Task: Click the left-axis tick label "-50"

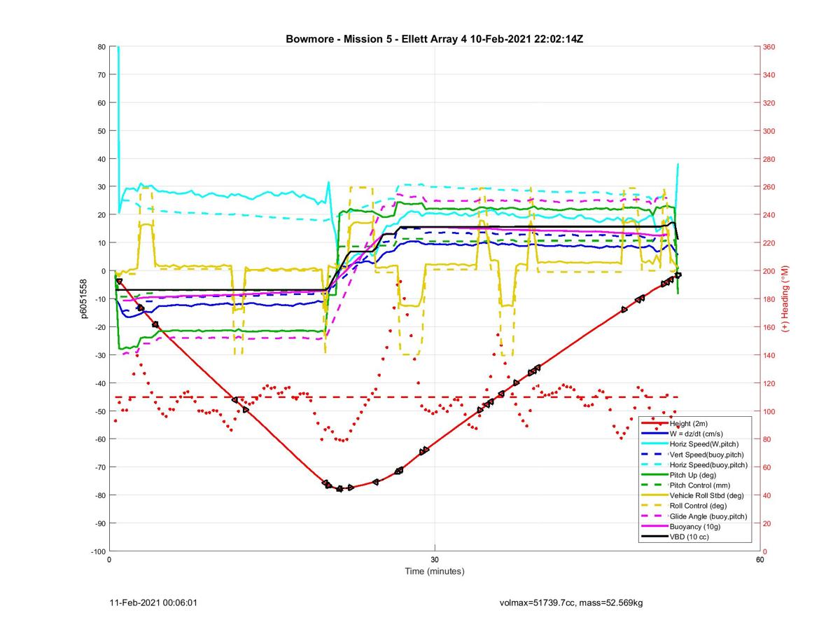Action: (100, 411)
